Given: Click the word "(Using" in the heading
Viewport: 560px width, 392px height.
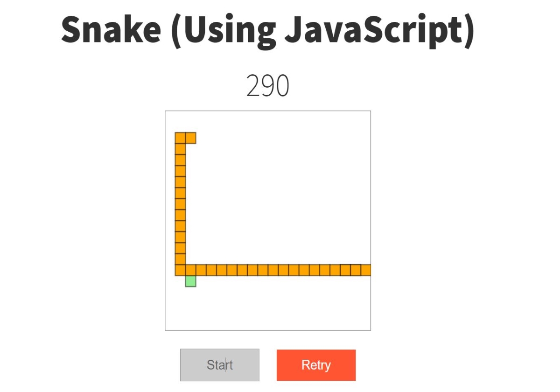Looking at the screenshot, I should [223, 30].
